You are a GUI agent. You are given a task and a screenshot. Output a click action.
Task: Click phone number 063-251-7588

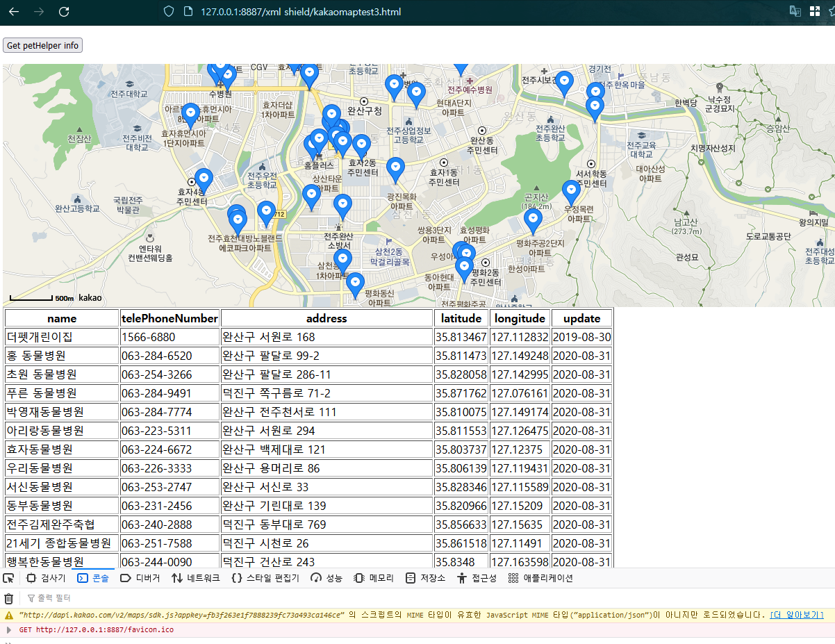(170, 543)
